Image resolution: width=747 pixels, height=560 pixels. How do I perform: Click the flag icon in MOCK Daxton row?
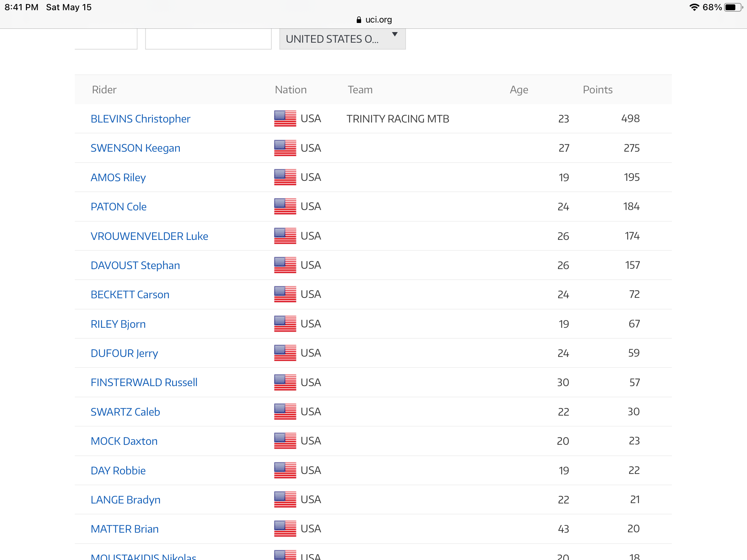pos(285,441)
